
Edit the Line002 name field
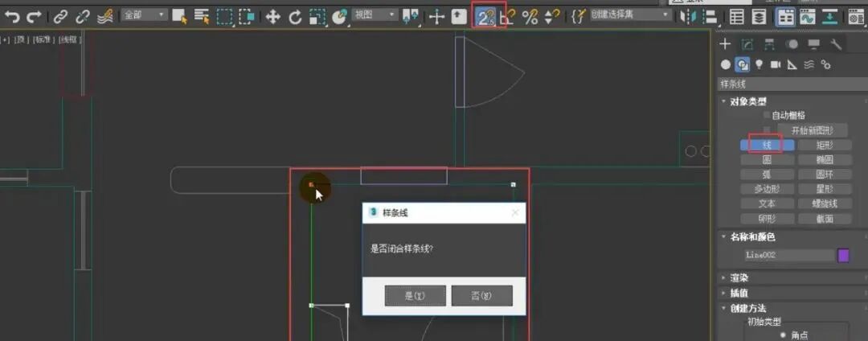pos(788,255)
